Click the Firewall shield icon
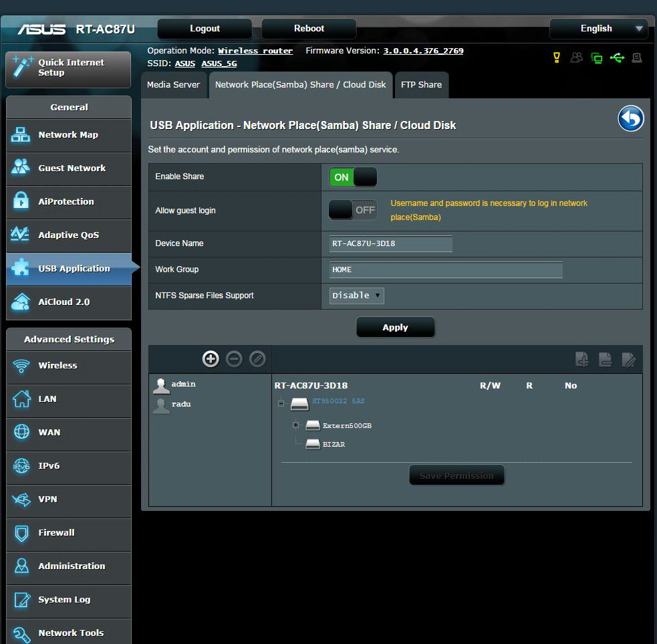Viewport: 657px width, 644px height. [x=21, y=533]
